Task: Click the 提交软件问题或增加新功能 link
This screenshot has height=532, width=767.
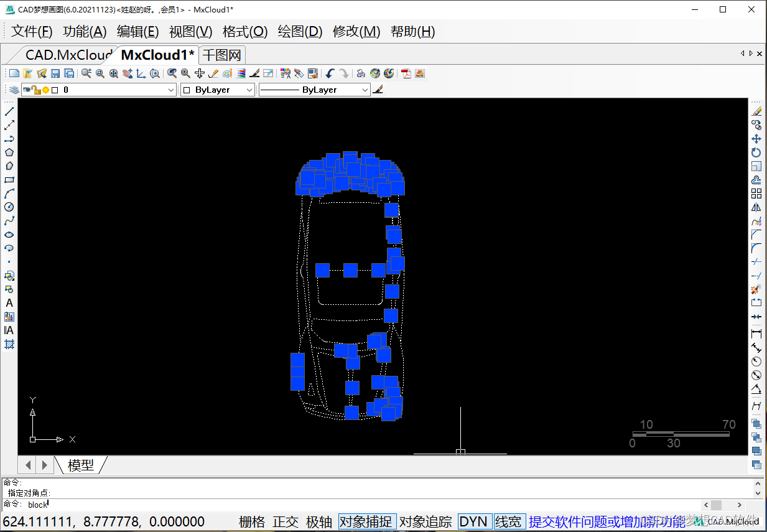Action: point(607,522)
